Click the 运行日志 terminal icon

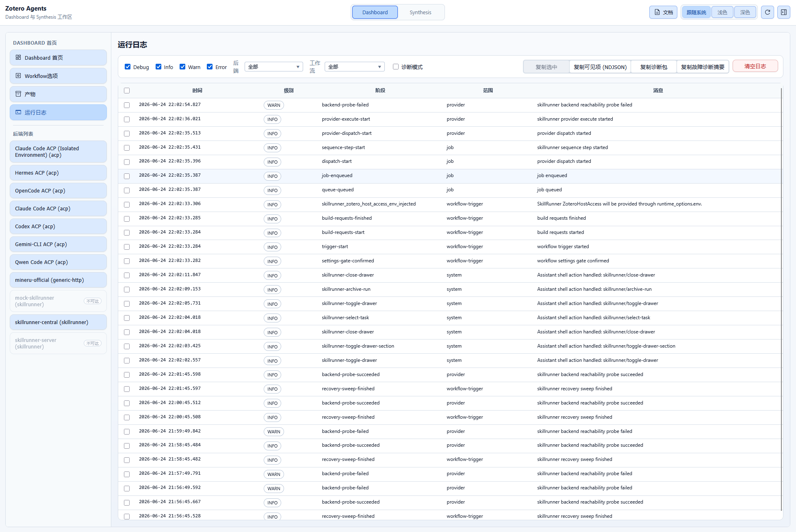click(x=18, y=112)
